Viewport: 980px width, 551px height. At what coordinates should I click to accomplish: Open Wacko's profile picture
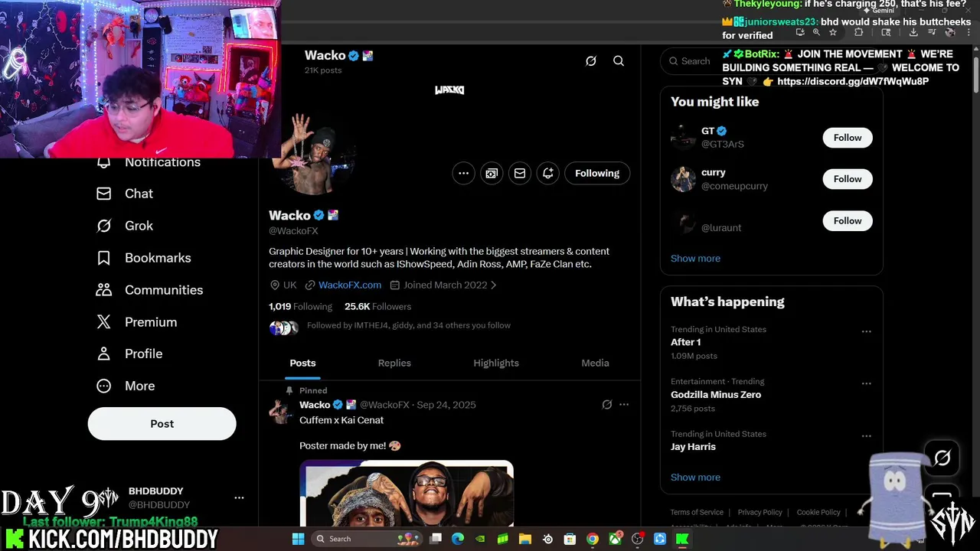pos(312,153)
